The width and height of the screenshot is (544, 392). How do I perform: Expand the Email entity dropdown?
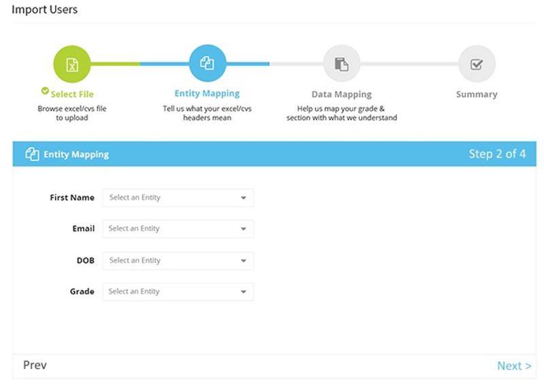pos(177,229)
